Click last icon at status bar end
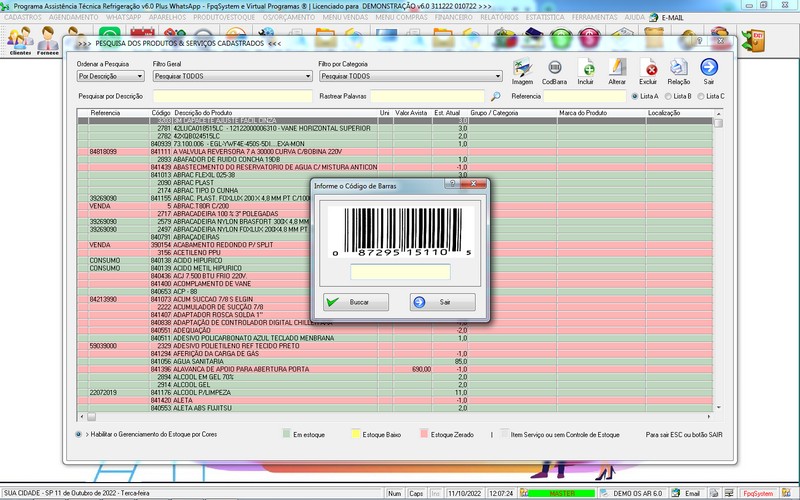The image size is (800, 500). 786,493
